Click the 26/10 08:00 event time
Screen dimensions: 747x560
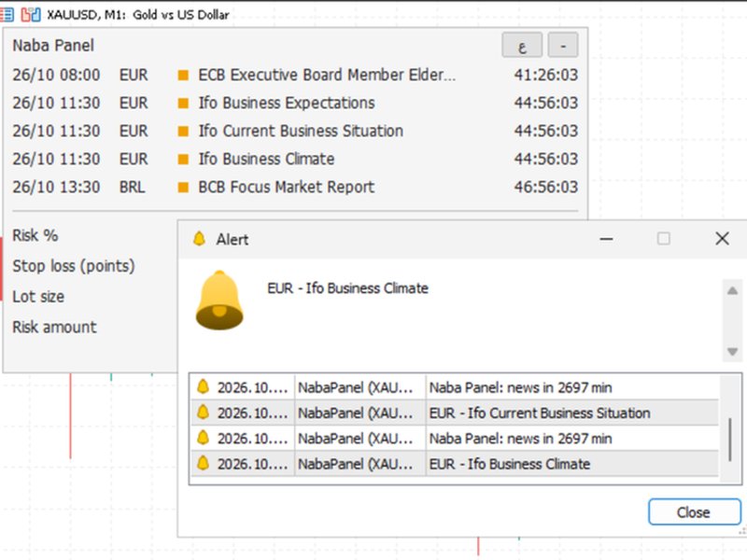pos(56,76)
